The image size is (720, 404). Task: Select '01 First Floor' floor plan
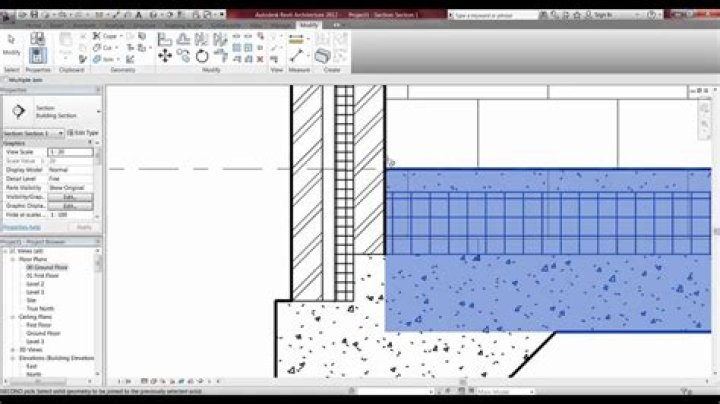tap(42, 275)
